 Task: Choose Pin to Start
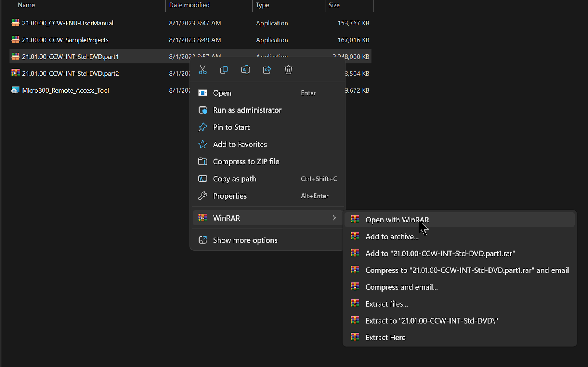268,127
